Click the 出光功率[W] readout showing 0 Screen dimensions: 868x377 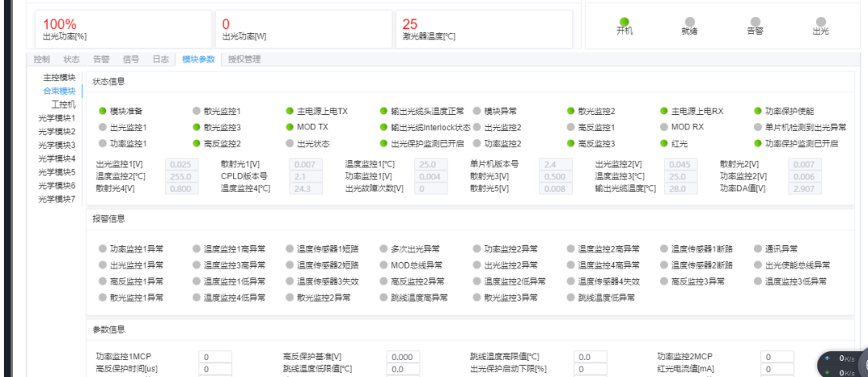pyautogui.click(x=303, y=30)
